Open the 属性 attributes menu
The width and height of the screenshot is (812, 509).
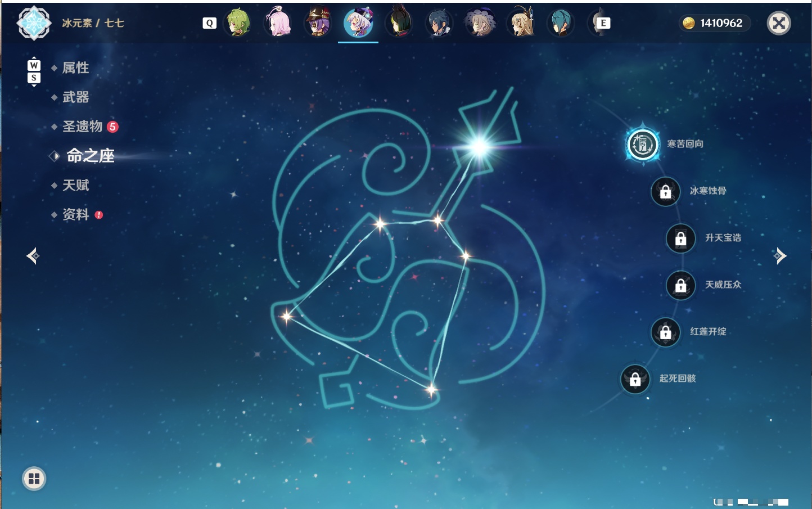point(75,68)
